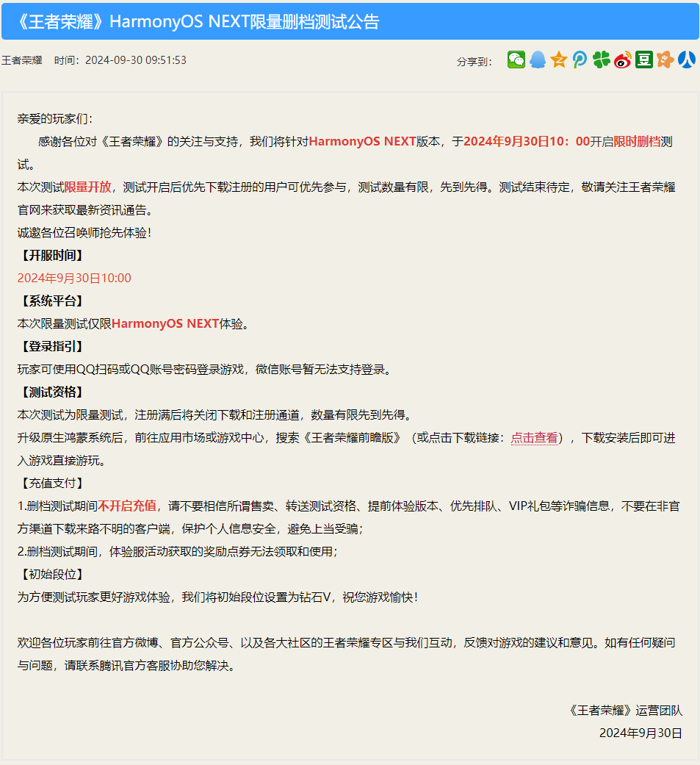The height and width of the screenshot is (765, 700).
Task: Click 诚邀各位召唤师抢先体验 line
Action: pyautogui.click(x=84, y=233)
